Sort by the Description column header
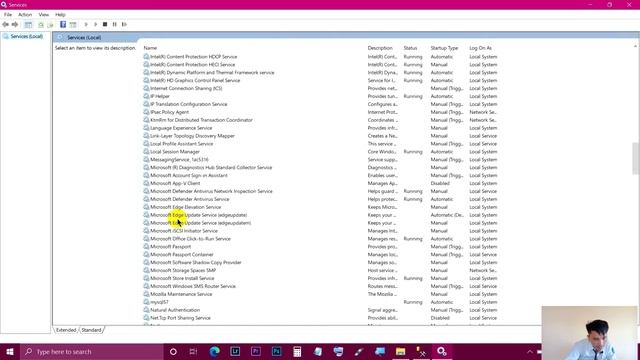 380,48
